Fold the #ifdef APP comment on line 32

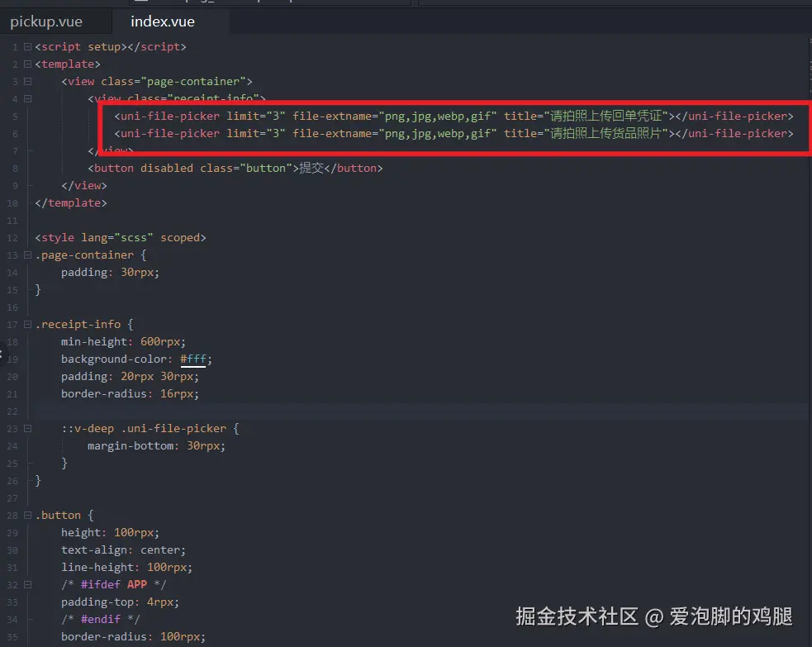pos(27,585)
